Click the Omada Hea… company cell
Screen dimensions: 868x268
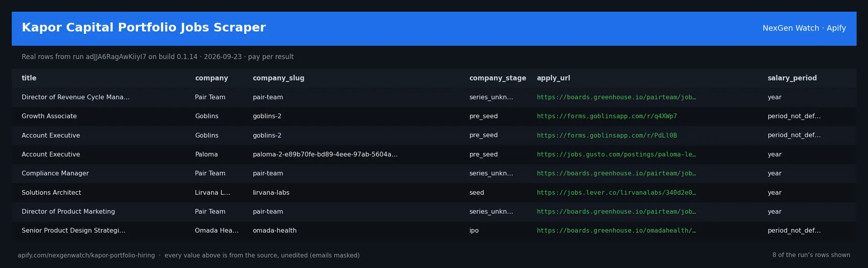217,230
